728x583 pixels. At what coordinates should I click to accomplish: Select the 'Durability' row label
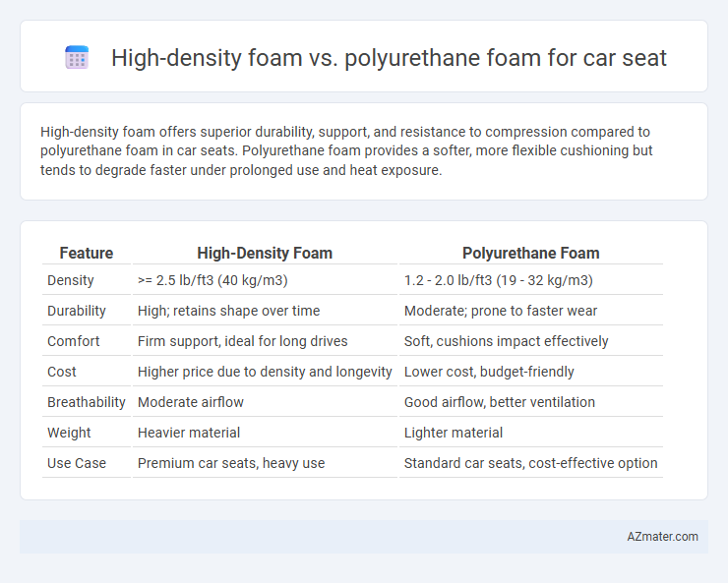pyautogui.click(x=77, y=311)
